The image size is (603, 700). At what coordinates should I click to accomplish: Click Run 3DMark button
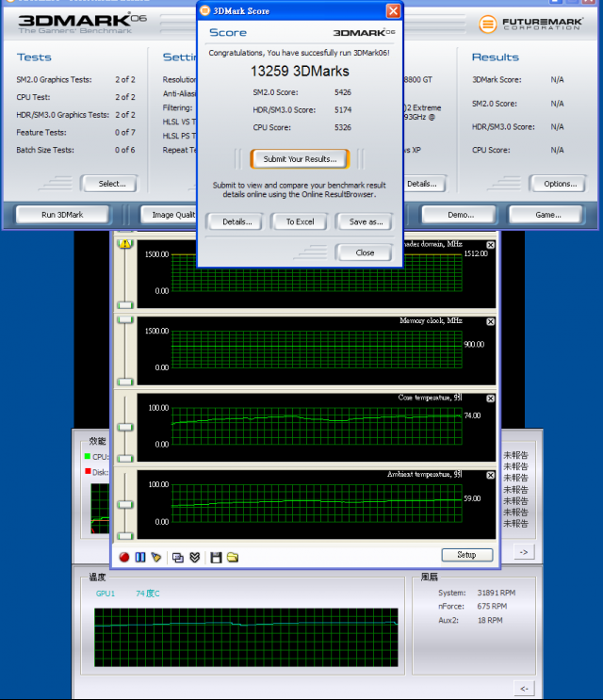tap(62, 215)
